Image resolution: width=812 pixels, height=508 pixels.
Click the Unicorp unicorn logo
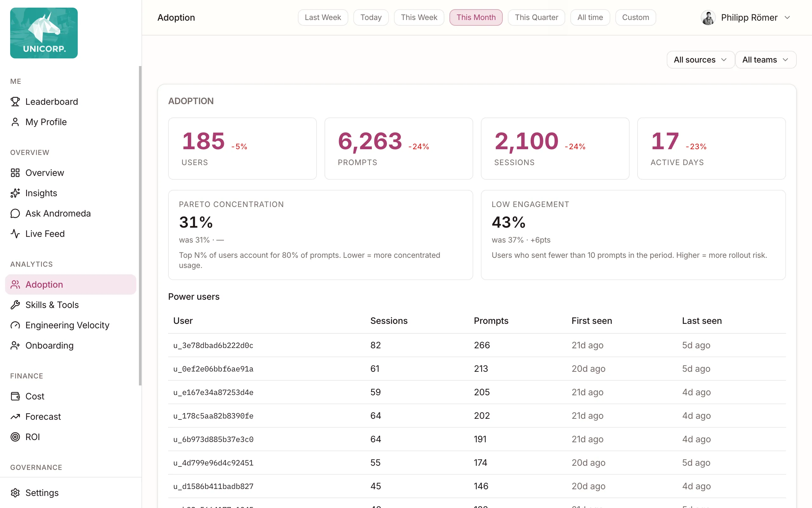point(44,33)
